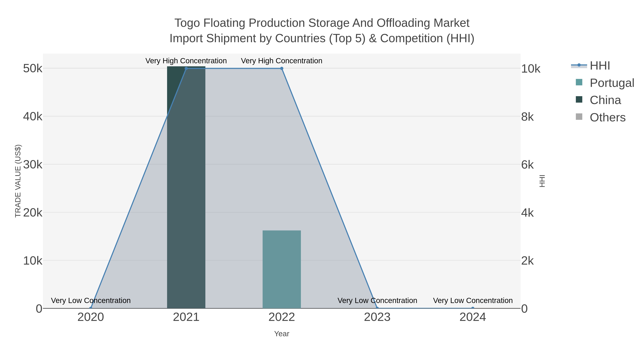Image resolution: width=644 pixels, height=362 pixels.
Task: Click the Year axis title
Action: coord(282,334)
